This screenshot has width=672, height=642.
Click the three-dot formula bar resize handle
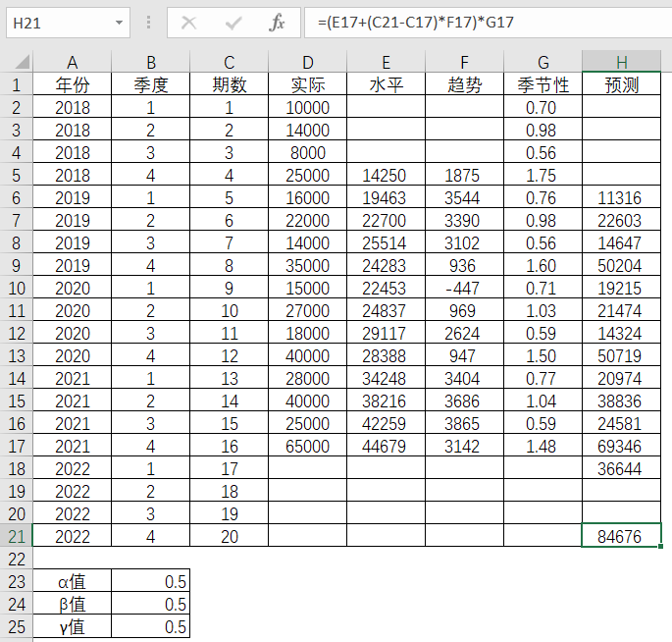pyautogui.click(x=148, y=22)
